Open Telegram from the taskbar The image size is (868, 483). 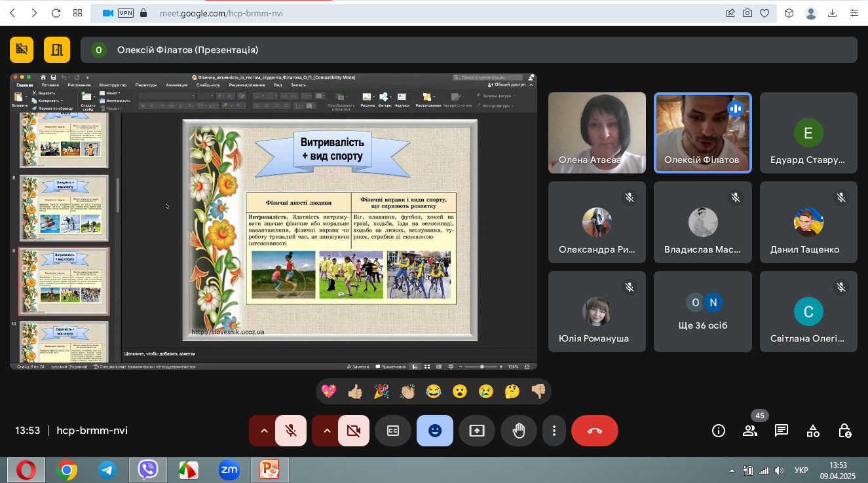click(107, 470)
